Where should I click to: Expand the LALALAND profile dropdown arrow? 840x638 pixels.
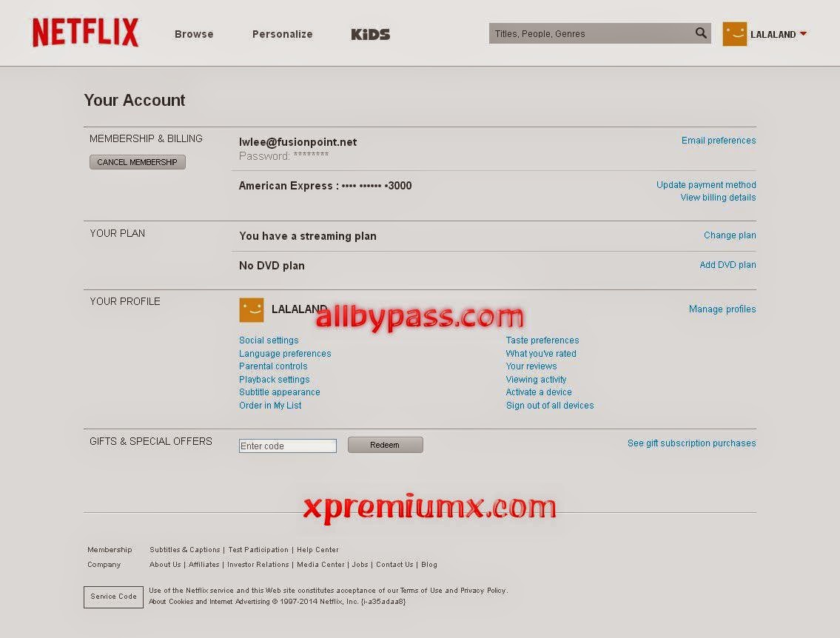pyautogui.click(x=803, y=34)
